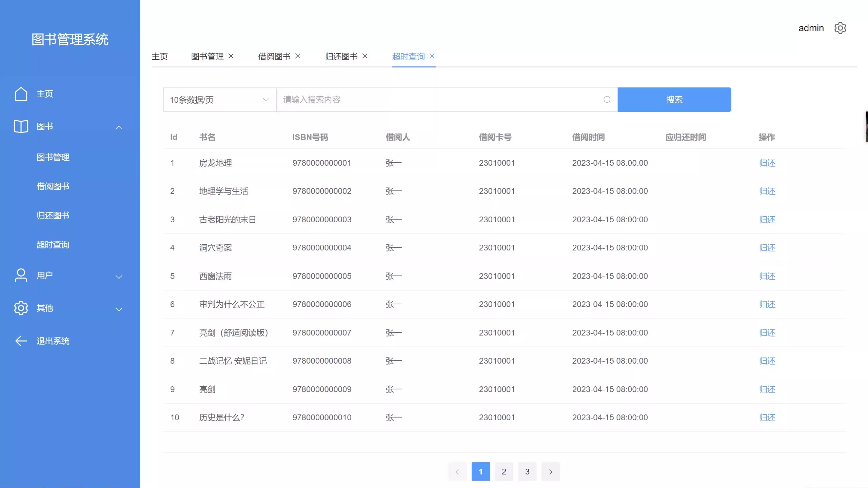Click the 应归还时间 column header

[686, 137]
